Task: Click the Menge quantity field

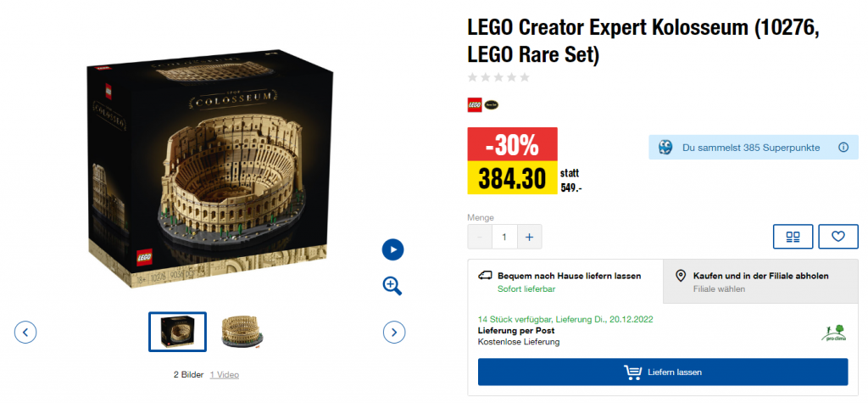Action: coord(504,237)
